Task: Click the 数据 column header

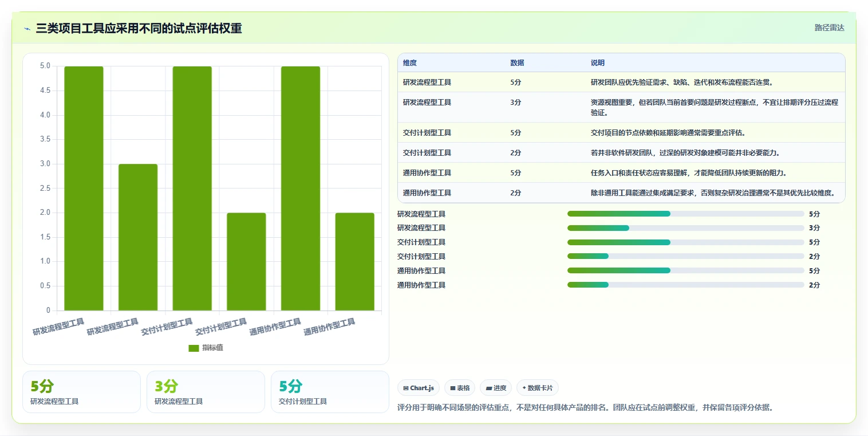Action: [x=517, y=63]
